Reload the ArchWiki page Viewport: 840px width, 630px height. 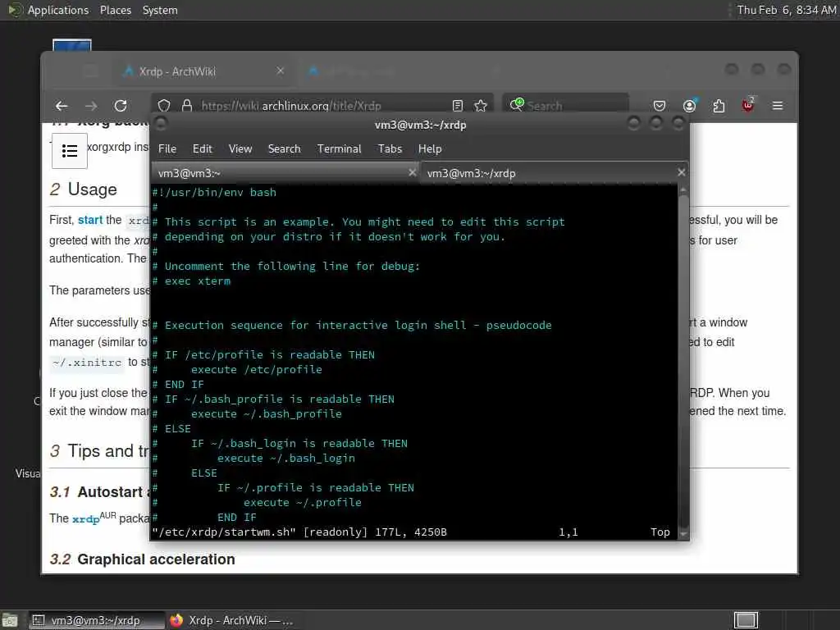[121, 106]
